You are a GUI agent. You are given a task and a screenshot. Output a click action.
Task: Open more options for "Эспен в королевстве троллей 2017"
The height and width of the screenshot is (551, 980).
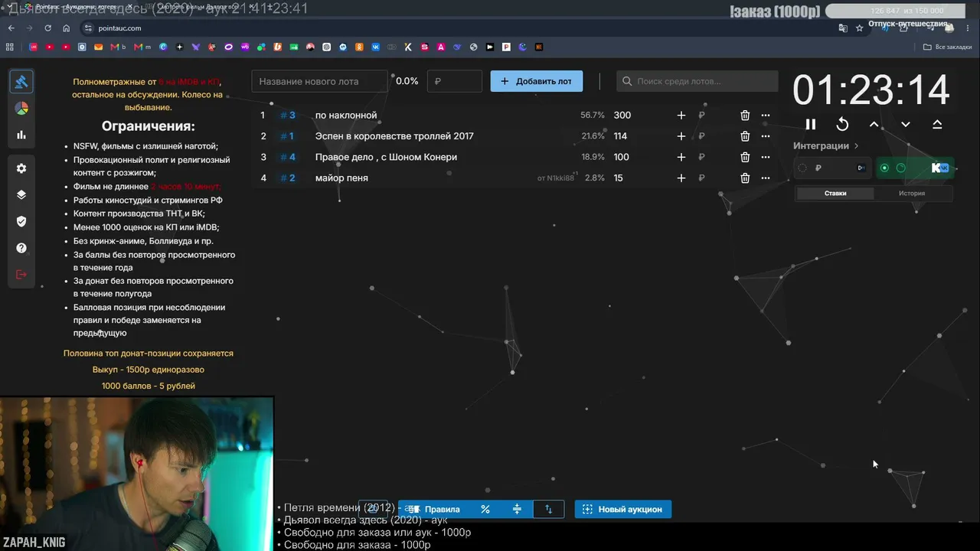pyautogui.click(x=766, y=136)
